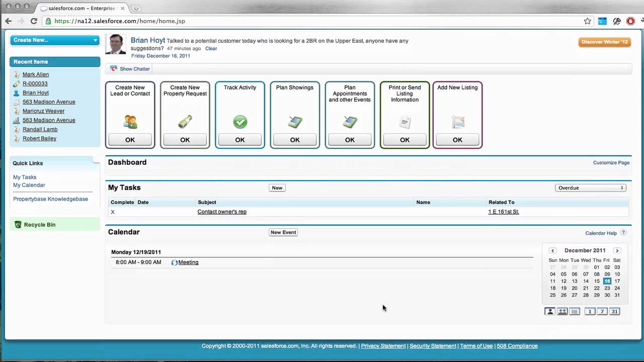Click the Create New Property Request icon

click(185, 122)
